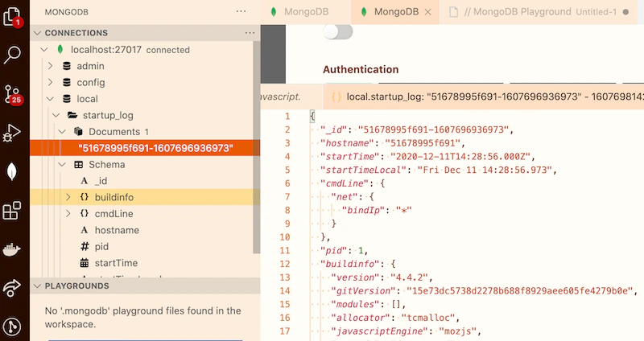
Task: Click the unsaved dot on Playground tab
Action: (625, 12)
